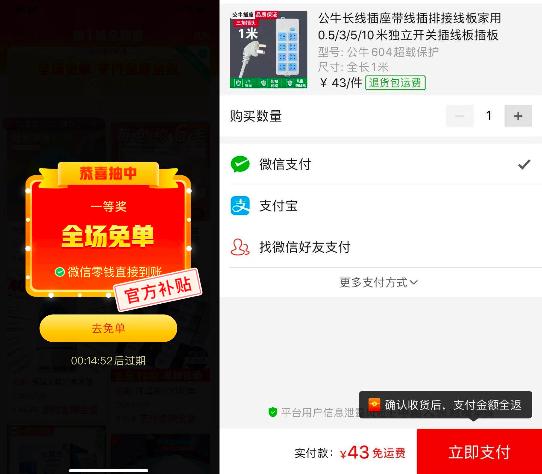Image resolution: width=542 pixels, height=474 pixels.
Task: Click the 官方补贴 stamp badge
Action: tap(158, 290)
